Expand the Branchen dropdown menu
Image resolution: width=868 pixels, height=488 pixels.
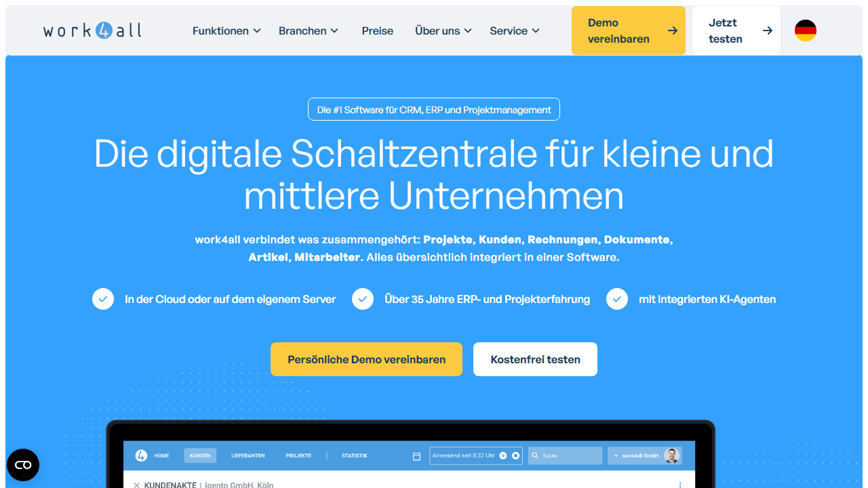309,30
